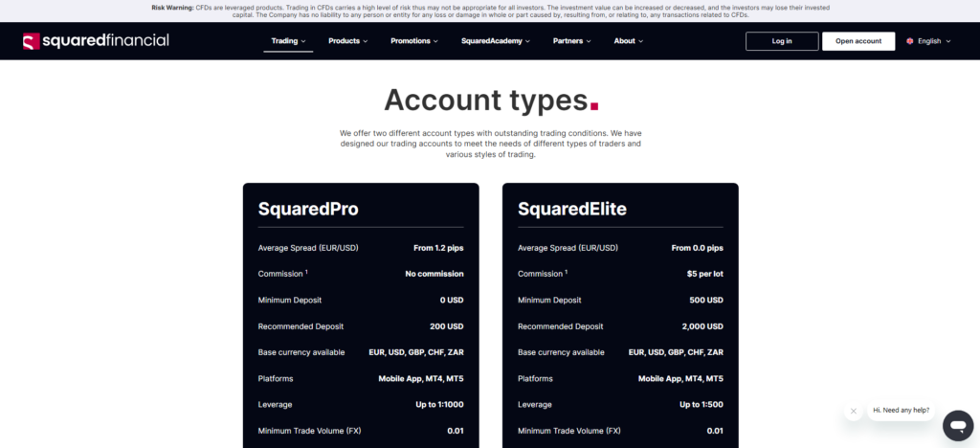
Task: Click 'Up to 1:1000' leverage value
Action: click(439, 404)
